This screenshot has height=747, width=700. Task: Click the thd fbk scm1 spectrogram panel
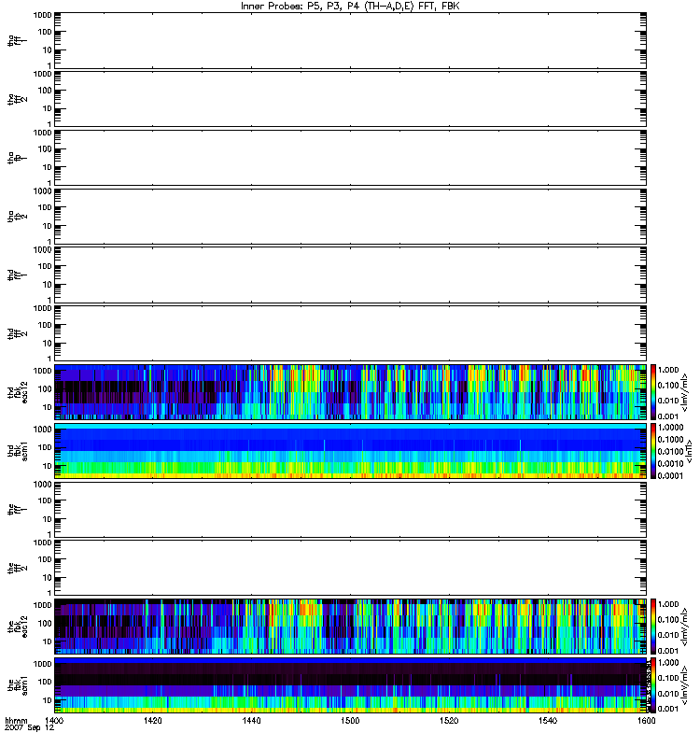click(x=351, y=451)
